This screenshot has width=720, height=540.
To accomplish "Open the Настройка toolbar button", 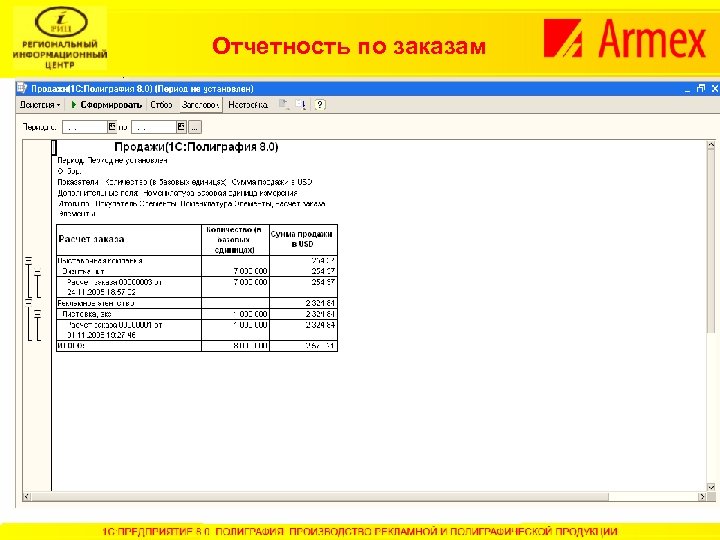I will point(248,105).
